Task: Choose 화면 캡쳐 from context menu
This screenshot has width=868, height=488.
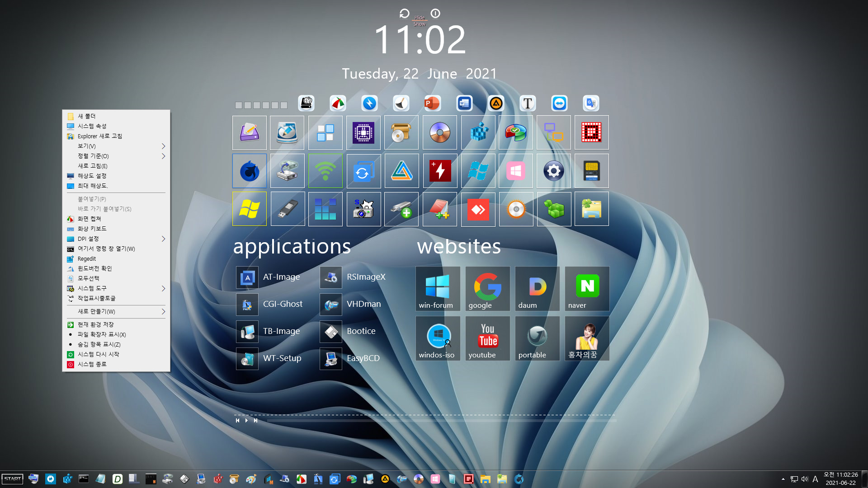Action: point(116,219)
